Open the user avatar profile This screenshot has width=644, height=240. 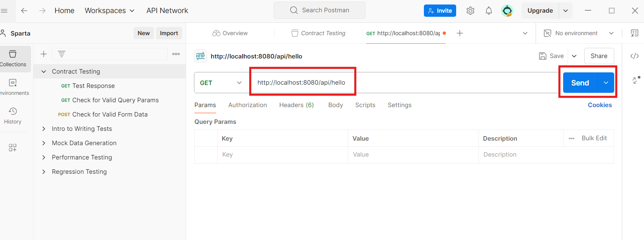coord(507,11)
